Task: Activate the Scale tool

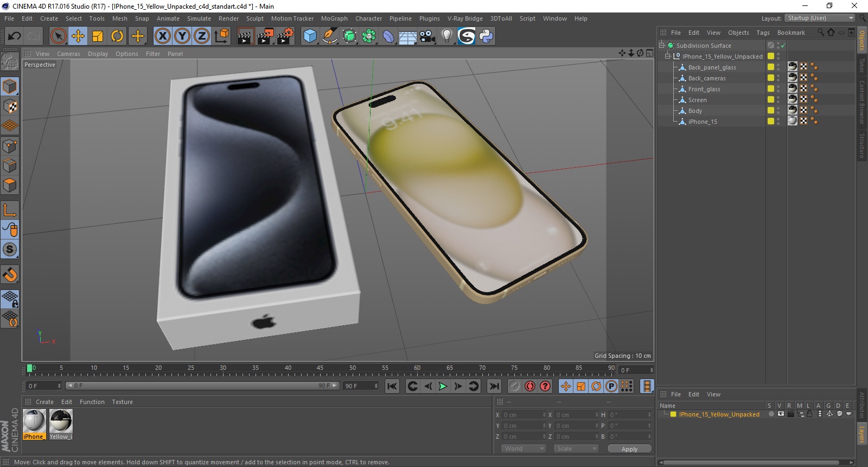Action: (98, 36)
